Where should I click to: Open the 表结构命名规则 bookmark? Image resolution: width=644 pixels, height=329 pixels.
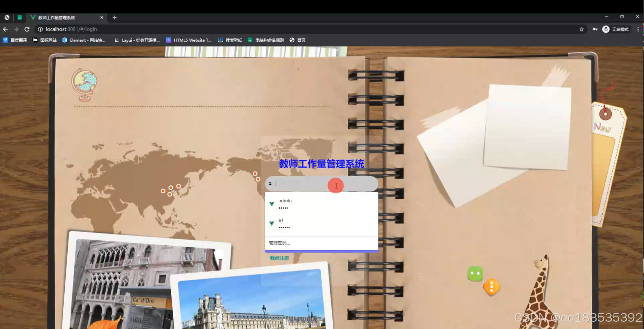(266, 40)
